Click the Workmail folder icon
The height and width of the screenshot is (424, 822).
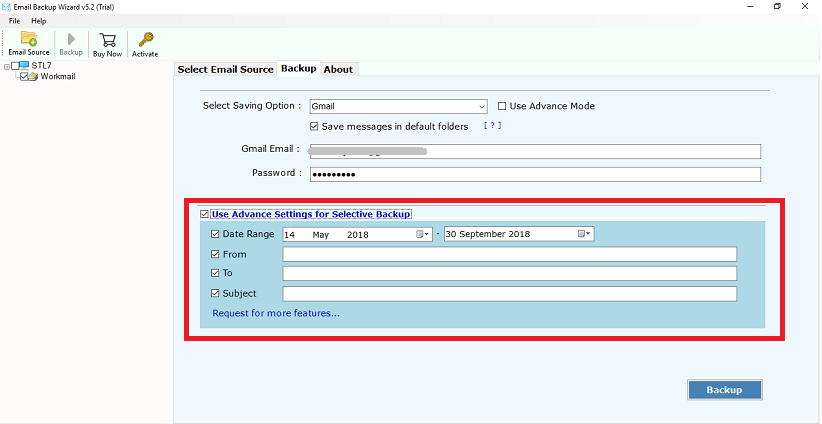33,77
